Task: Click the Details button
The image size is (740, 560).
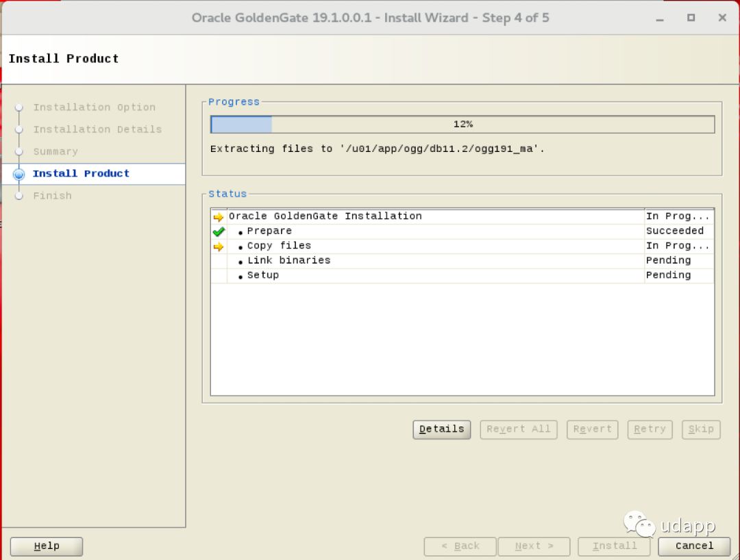Action: [441, 429]
